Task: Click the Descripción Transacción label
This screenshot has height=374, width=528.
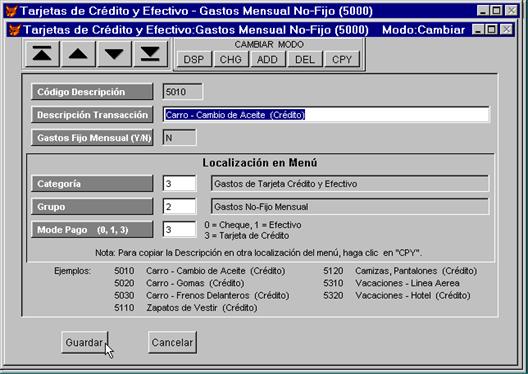Action: point(92,115)
